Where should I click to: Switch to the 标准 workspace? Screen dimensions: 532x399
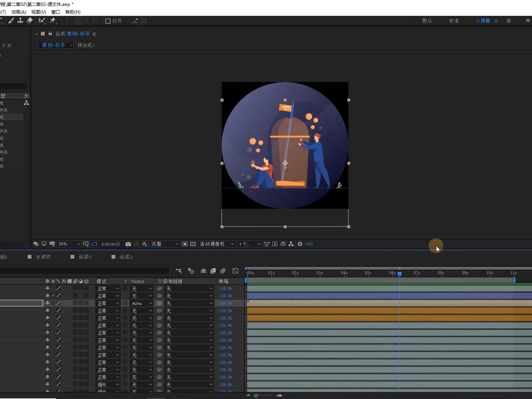[x=454, y=21]
